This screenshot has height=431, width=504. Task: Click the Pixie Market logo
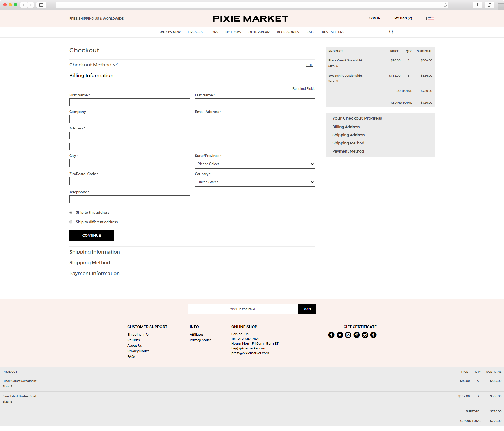(x=251, y=19)
